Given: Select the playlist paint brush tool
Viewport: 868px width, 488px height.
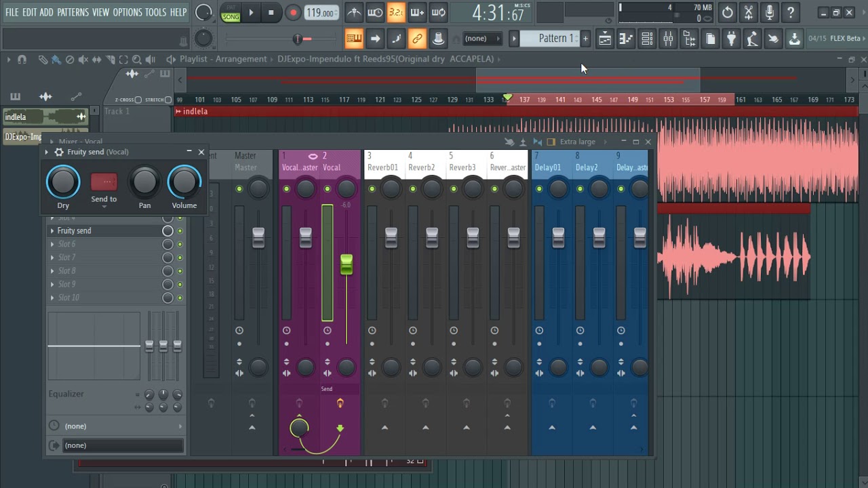Looking at the screenshot, I should pyautogui.click(x=56, y=60).
